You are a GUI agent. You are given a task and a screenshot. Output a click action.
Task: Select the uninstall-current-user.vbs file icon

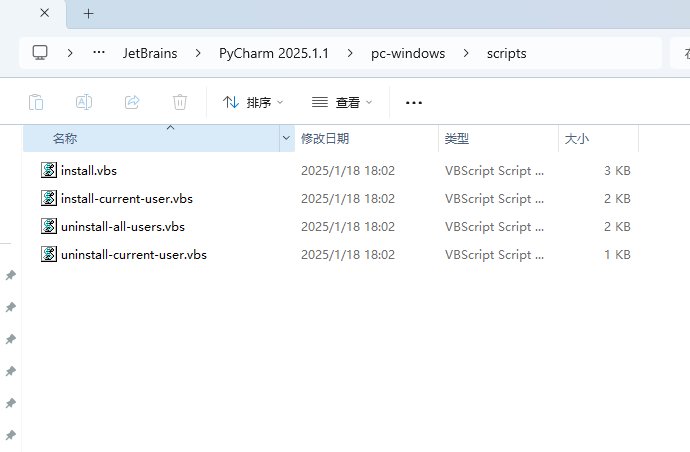coord(49,254)
